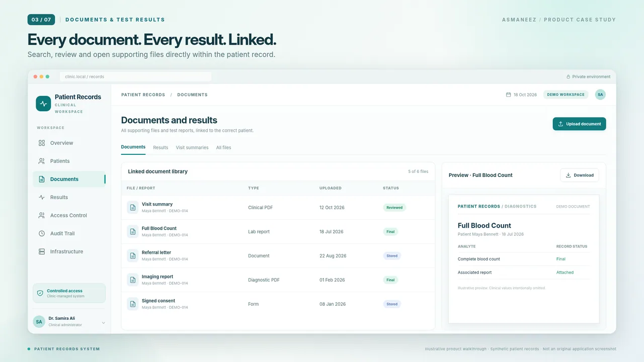The width and height of the screenshot is (644, 362).
Task: Click the Documents file icon in sidebar
Action: tap(42, 179)
